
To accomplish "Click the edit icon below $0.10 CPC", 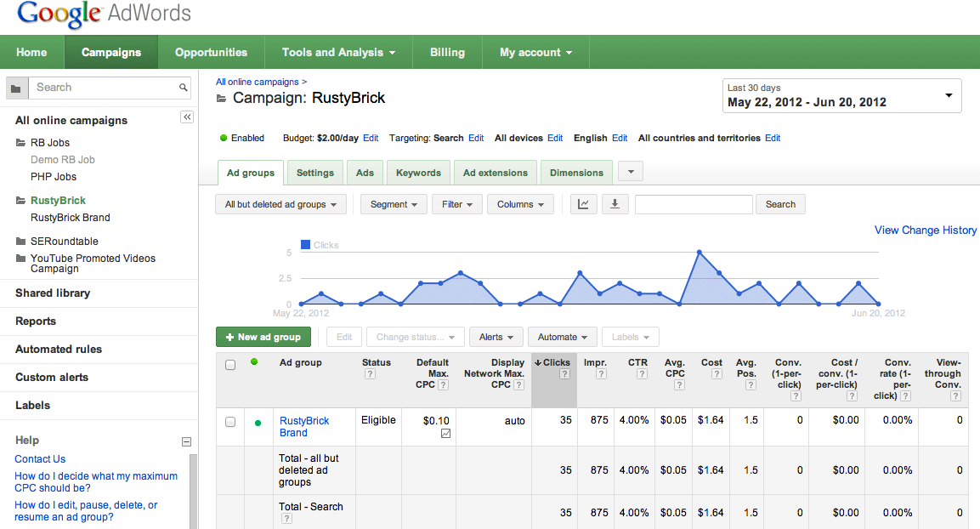I will pos(445,434).
